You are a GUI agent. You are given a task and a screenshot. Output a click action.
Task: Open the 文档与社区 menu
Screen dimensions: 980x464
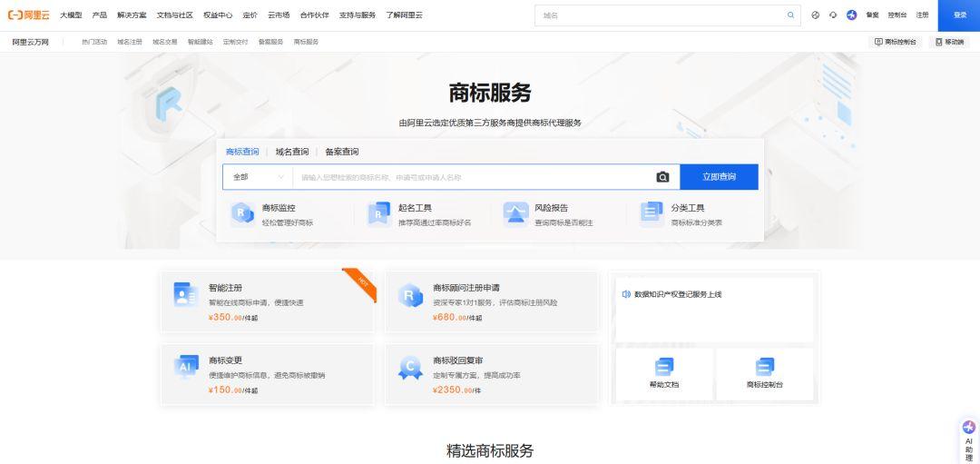175,15
